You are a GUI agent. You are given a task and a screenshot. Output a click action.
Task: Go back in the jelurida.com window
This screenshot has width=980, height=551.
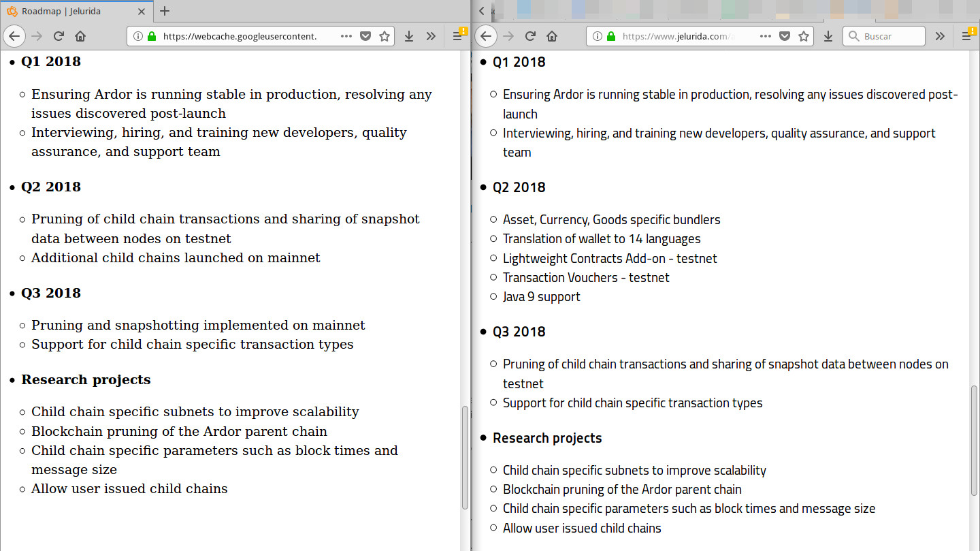click(x=486, y=36)
